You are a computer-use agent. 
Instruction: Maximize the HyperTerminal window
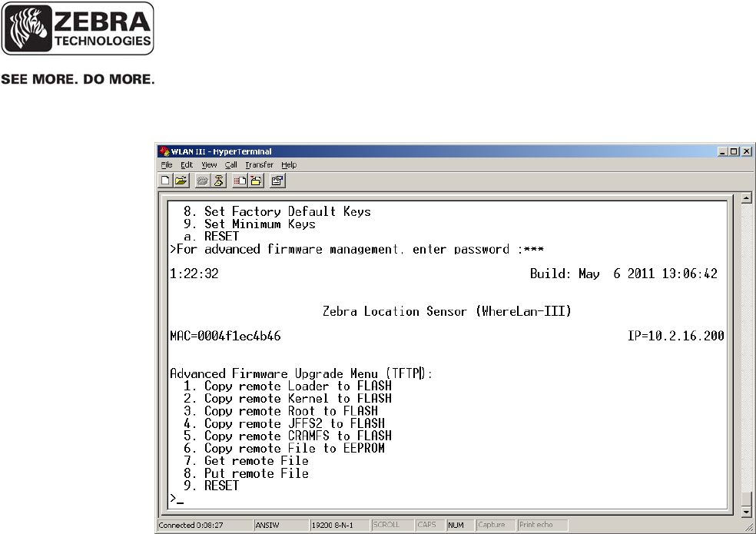(x=734, y=151)
